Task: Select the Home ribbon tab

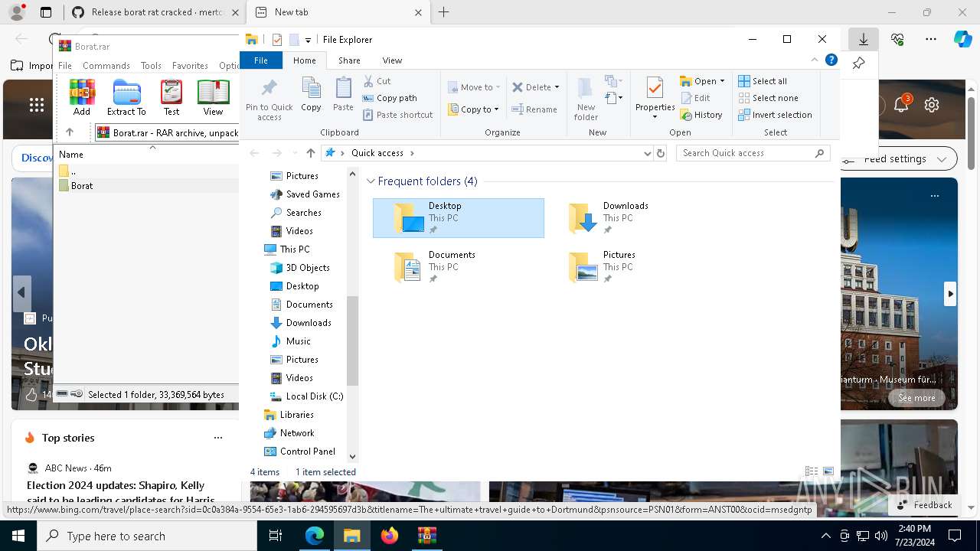Action: 305,60
